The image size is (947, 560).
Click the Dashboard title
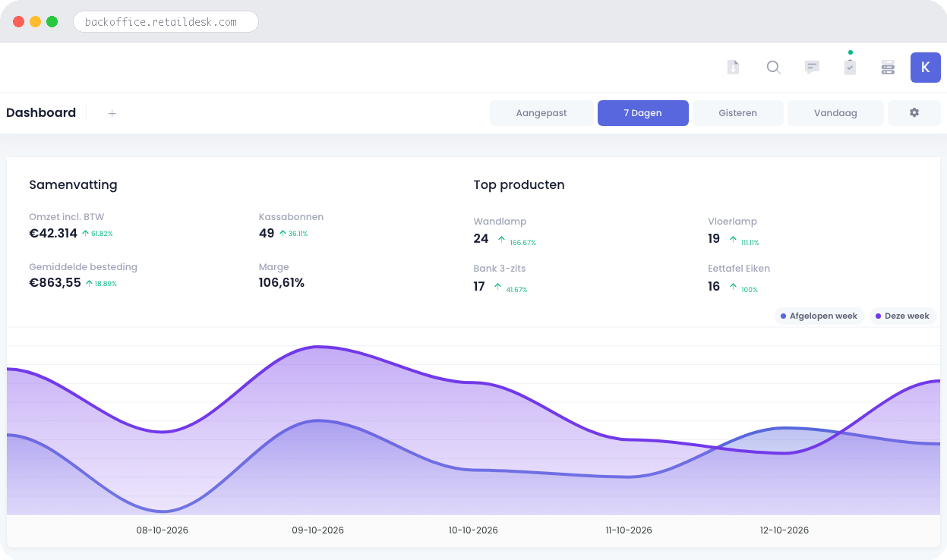(41, 113)
